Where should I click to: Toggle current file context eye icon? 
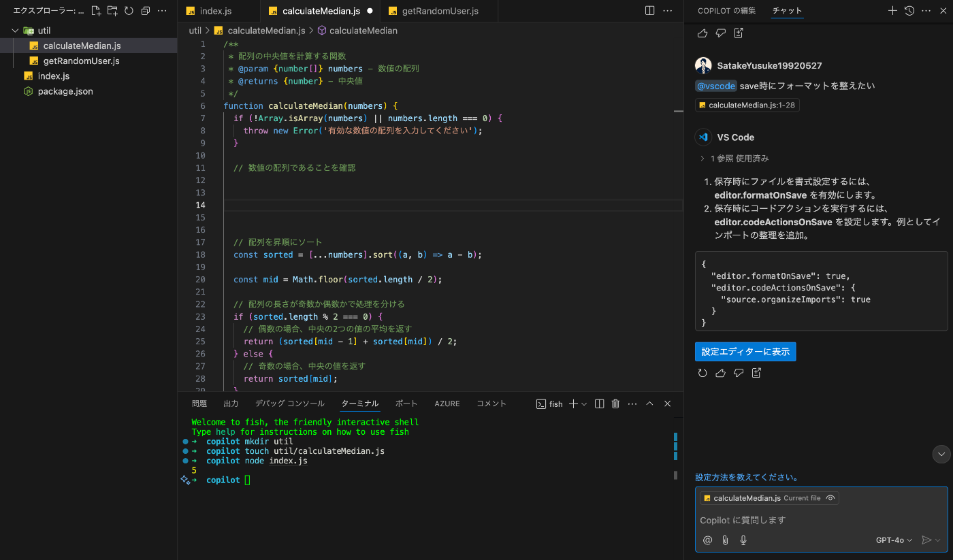pos(830,498)
